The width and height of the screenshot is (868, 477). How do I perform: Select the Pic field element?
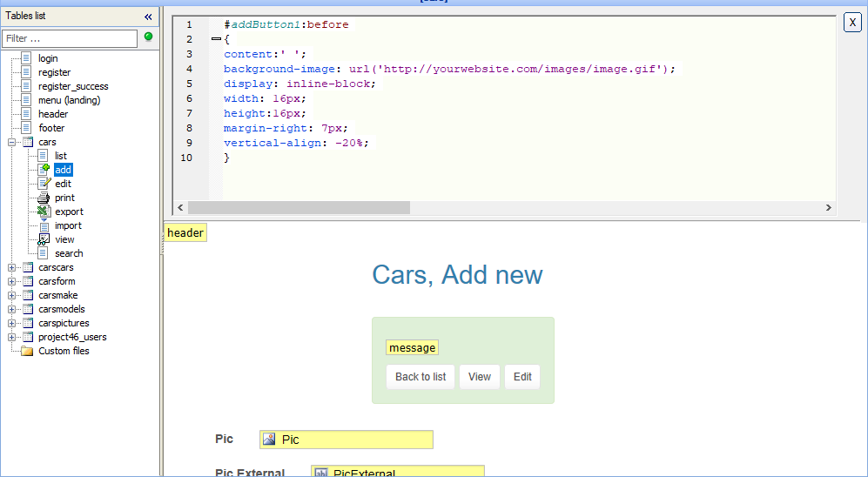[x=347, y=440]
